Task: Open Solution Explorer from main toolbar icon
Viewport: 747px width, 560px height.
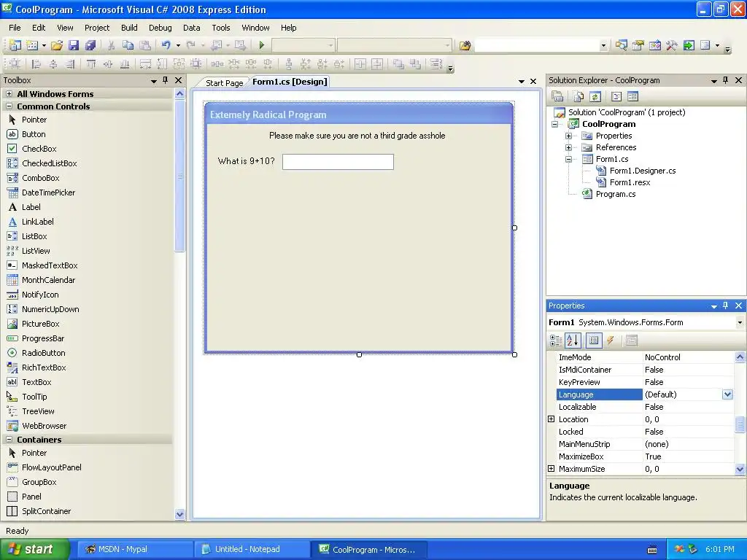Action: pos(622,45)
